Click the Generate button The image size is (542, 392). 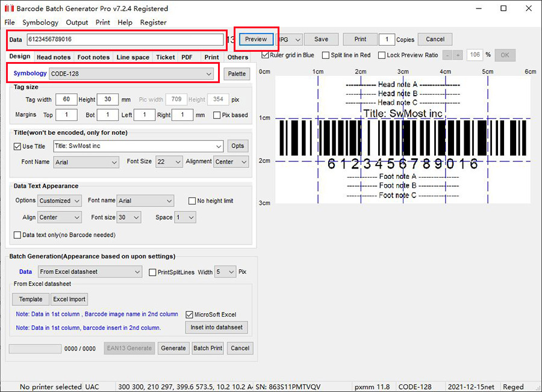[173, 349]
